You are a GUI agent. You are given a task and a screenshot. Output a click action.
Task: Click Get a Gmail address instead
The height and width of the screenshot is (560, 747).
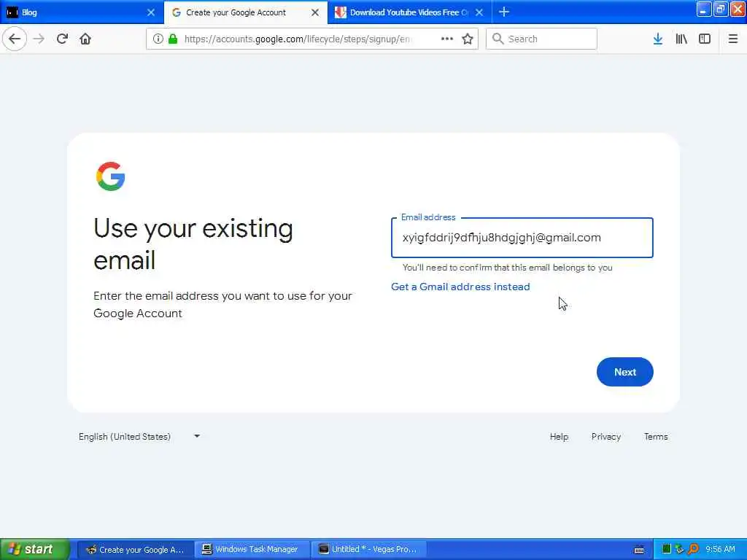coord(460,287)
